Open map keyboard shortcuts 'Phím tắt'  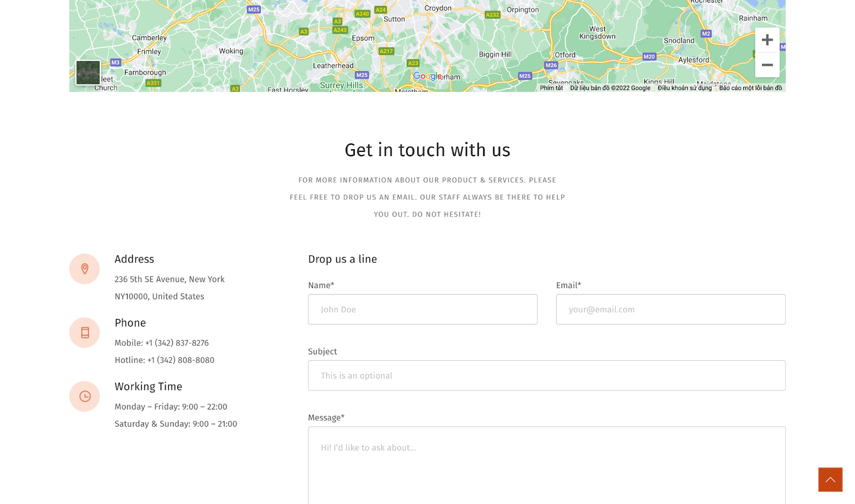[x=551, y=88]
